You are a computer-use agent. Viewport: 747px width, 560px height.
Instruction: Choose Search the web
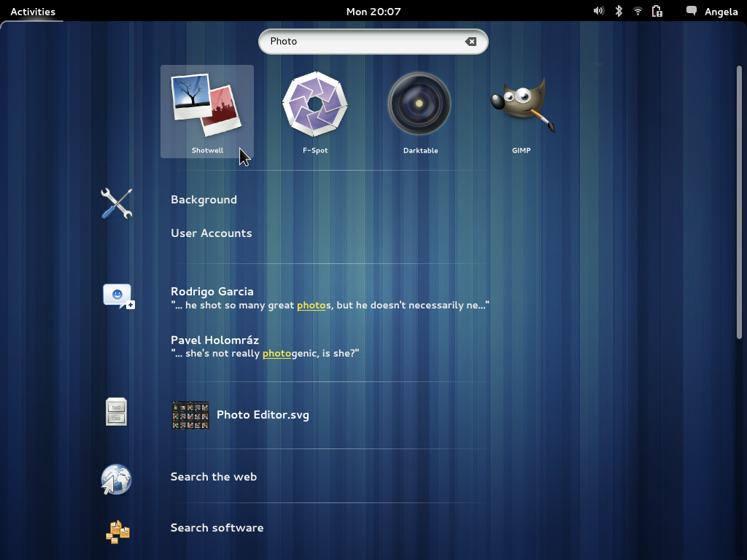click(x=214, y=477)
